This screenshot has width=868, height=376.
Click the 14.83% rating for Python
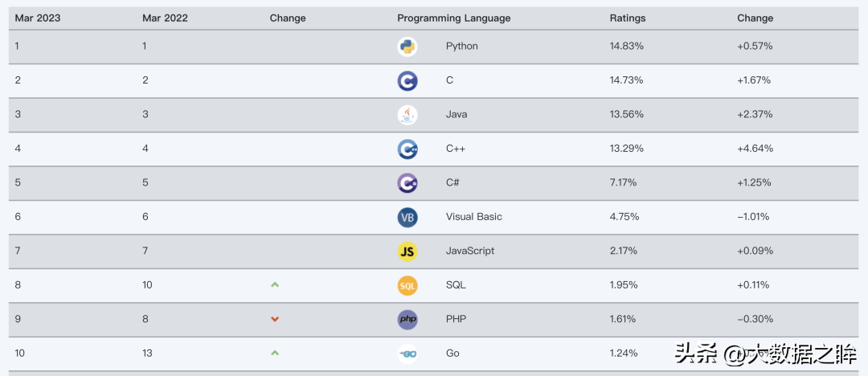[x=627, y=46]
